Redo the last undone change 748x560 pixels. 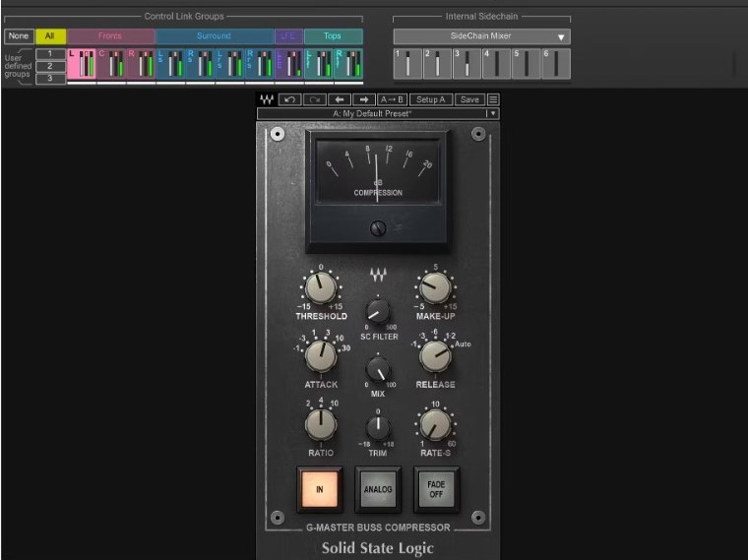coord(315,99)
